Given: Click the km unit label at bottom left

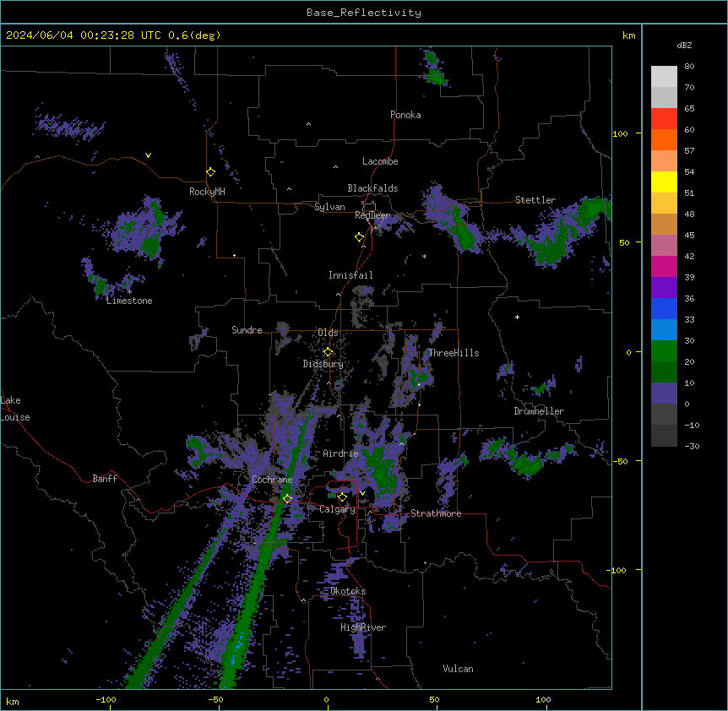Looking at the screenshot, I should tap(13, 701).
